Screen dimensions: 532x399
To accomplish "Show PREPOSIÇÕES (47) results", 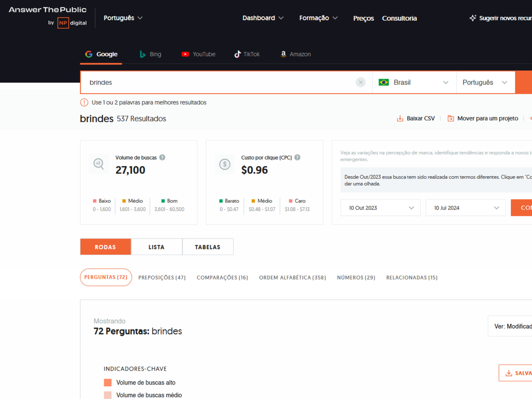I will (162, 278).
